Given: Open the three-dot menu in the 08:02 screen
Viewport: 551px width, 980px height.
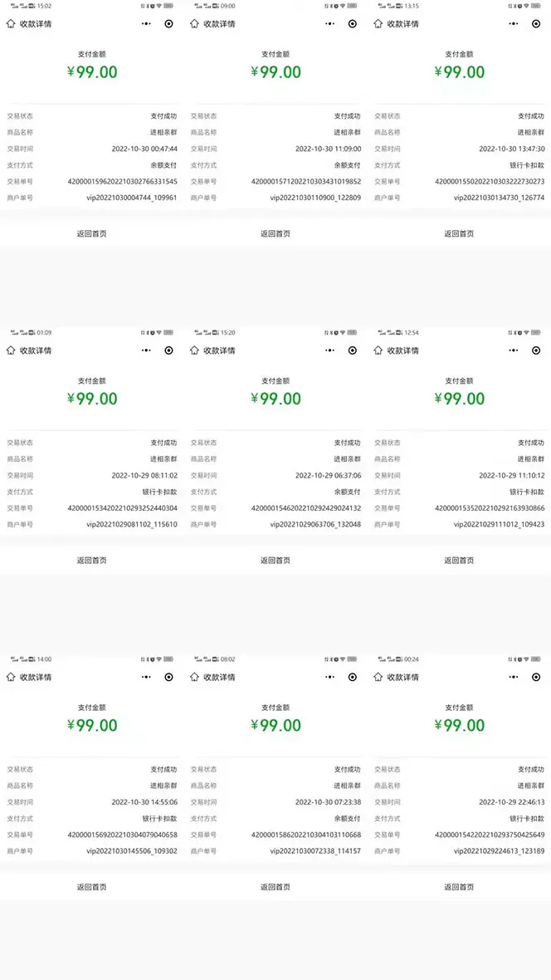Looking at the screenshot, I should [330, 677].
